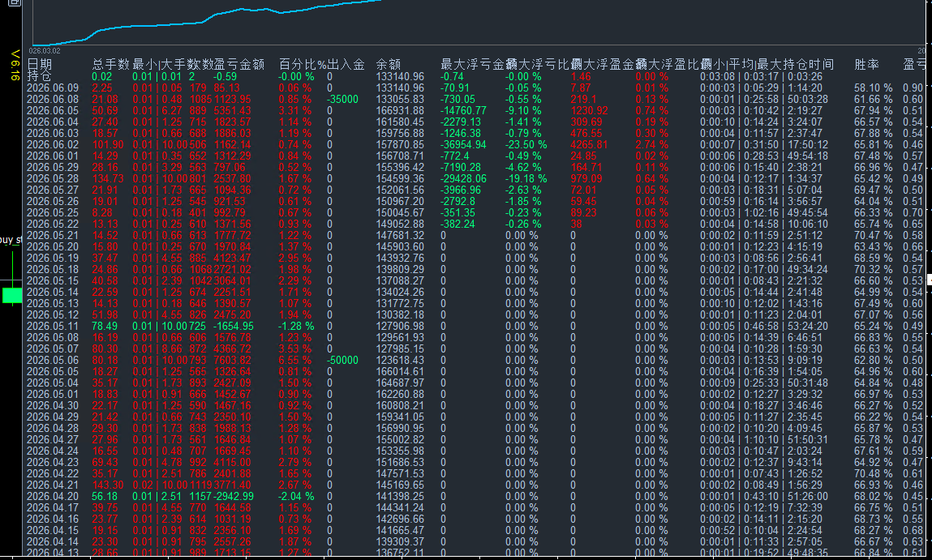
Task: Click the max floating profit 4265.81
Action: (589, 144)
